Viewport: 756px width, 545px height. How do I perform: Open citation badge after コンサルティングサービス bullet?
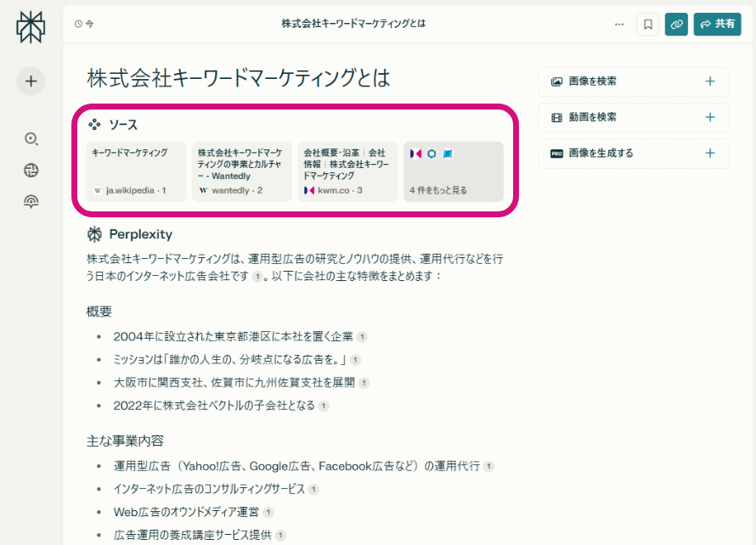tap(313, 490)
